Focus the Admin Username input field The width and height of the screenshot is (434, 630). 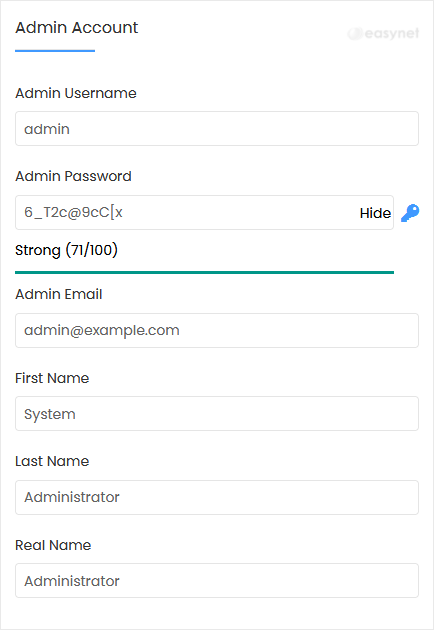click(x=217, y=129)
